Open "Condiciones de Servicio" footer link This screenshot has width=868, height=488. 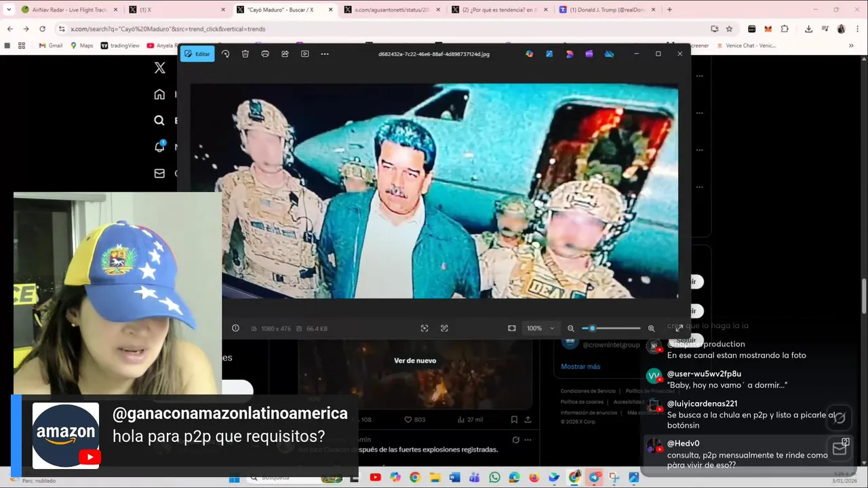click(588, 391)
